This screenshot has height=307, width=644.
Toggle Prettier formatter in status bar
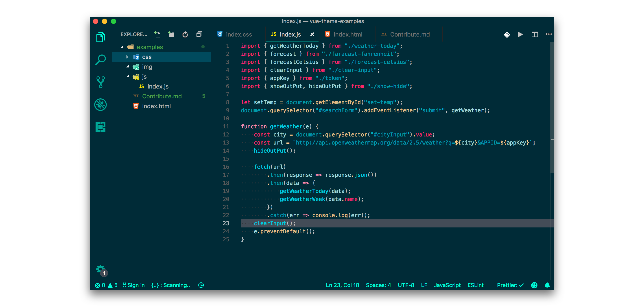pyautogui.click(x=510, y=285)
